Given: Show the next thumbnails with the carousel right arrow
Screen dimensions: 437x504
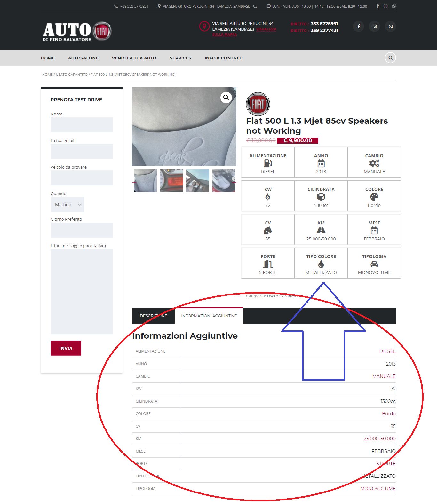Looking at the screenshot, I should click(234, 179).
